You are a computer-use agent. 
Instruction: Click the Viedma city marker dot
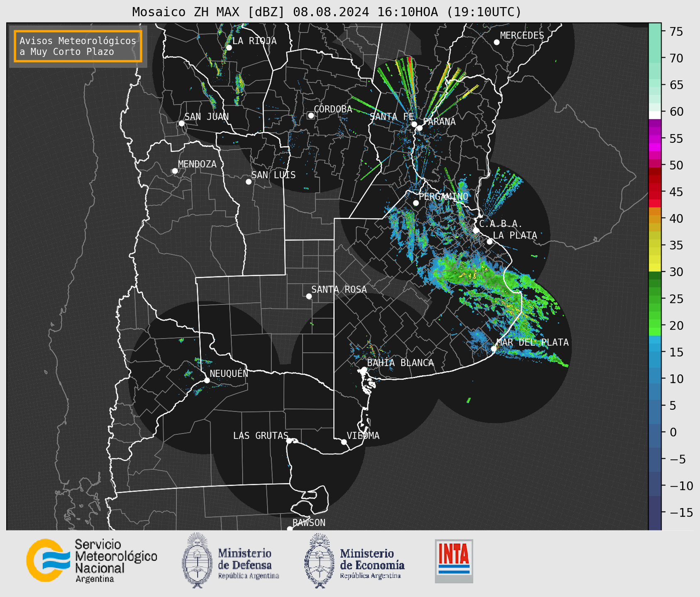[x=344, y=442]
